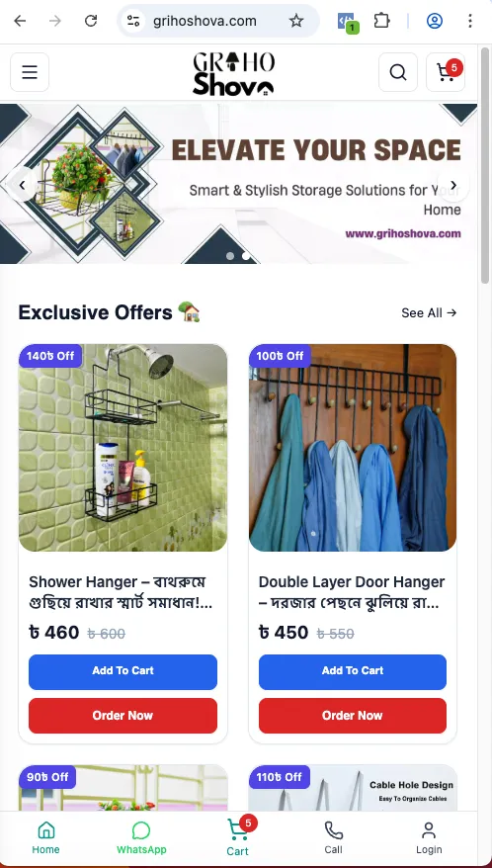Open view site information icon in address bar
Image resolution: width=492 pixels, height=868 pixels.
133,21
